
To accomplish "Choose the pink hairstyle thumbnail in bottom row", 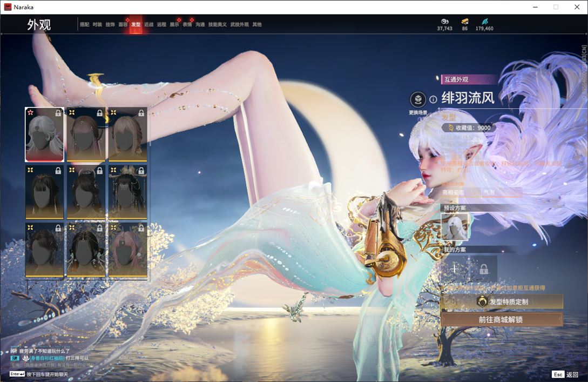I will click(127, 250).
